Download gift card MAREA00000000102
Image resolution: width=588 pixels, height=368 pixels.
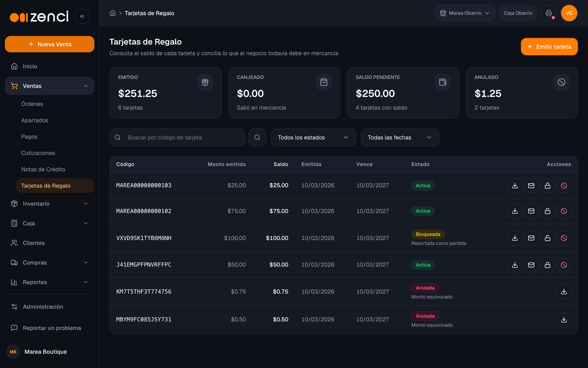click(x=515, y=211)
